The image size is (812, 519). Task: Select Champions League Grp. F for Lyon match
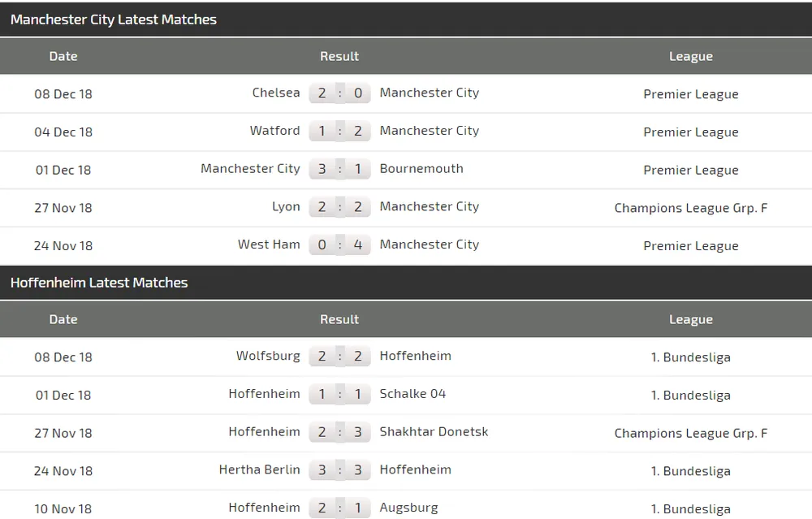(691, 208)
